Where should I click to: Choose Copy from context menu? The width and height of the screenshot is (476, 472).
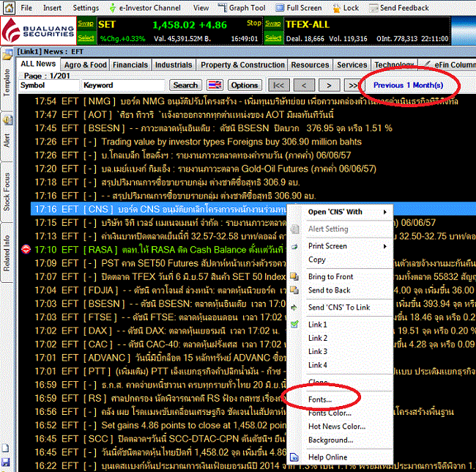[x=317, y=259]
